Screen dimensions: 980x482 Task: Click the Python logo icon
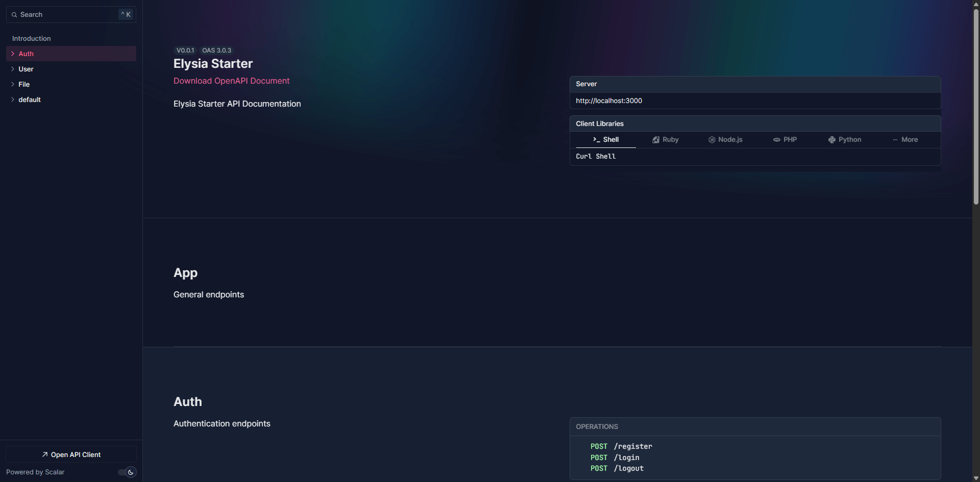[832, 140]
